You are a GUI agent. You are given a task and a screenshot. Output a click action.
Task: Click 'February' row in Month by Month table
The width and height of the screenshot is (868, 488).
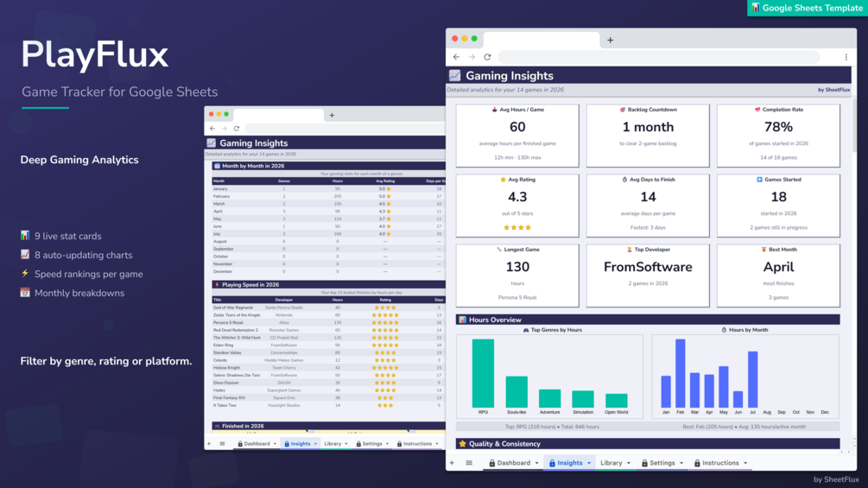point(328,196)
